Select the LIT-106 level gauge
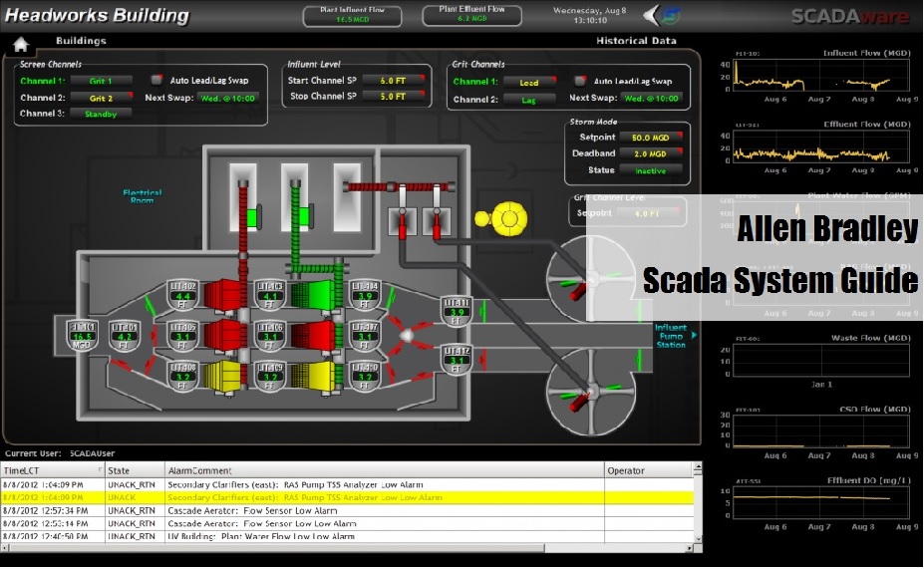The height and width of the screenshot is (569, 924). pos(270,336)
